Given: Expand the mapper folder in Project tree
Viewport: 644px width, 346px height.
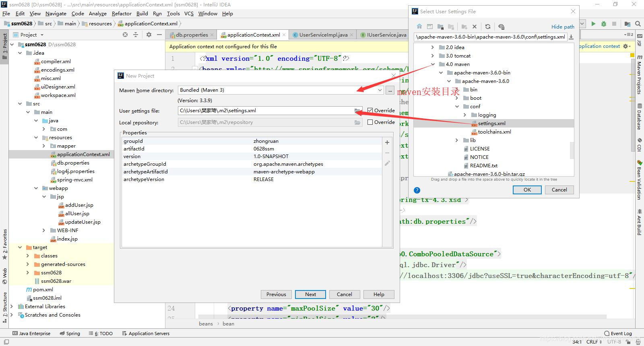Looking at the screenshot, I should point(44,146).
